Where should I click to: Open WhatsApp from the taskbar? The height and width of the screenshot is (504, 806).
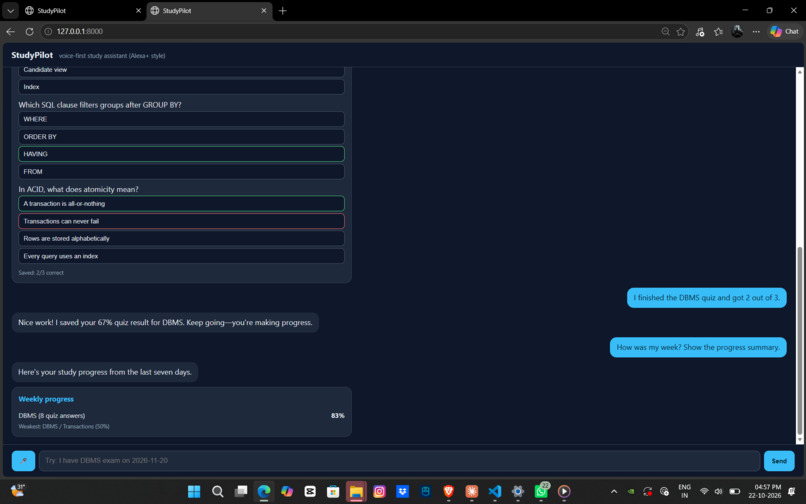coord(541,492)
